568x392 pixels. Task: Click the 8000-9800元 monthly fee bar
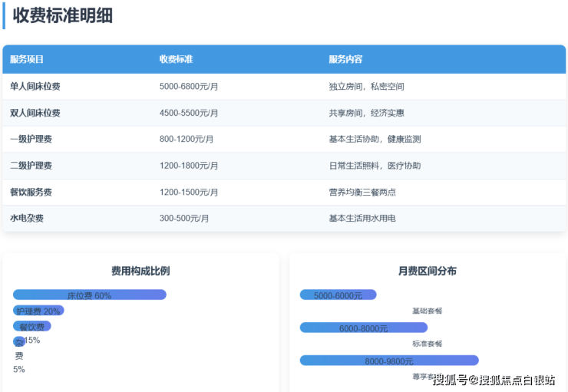(x=388, y=361)
